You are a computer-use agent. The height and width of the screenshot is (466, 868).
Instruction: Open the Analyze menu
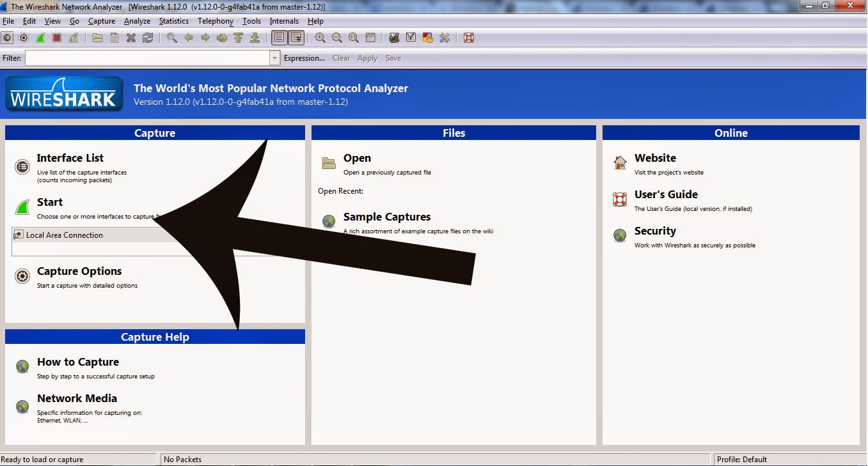137,21
